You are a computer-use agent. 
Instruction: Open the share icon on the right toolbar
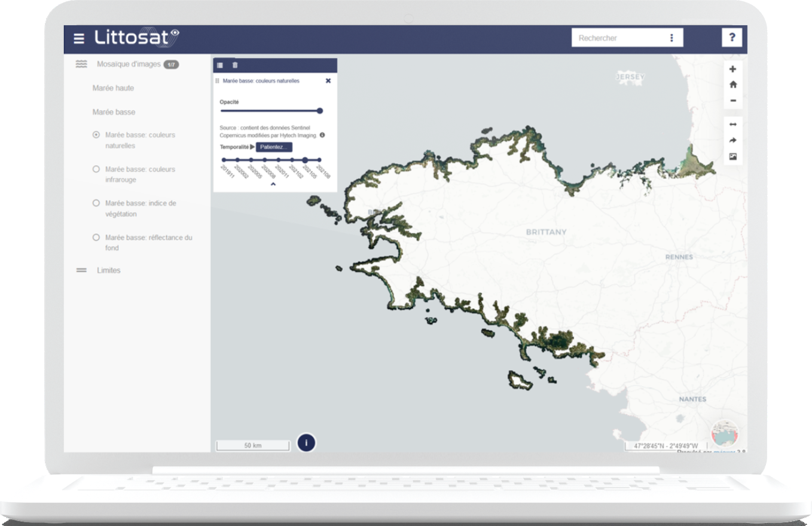click(x=732, y=140)
